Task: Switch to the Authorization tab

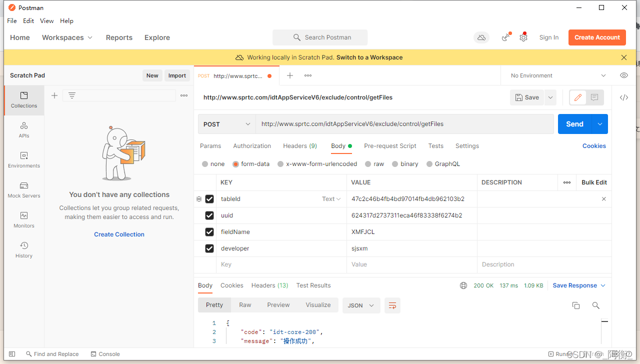Action: pyautogui.click(x=252, y=146)
